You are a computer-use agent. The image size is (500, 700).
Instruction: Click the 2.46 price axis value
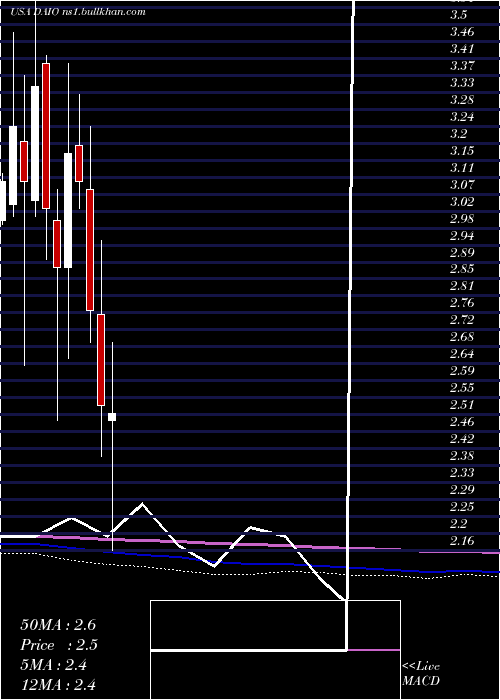click(462, 421)
